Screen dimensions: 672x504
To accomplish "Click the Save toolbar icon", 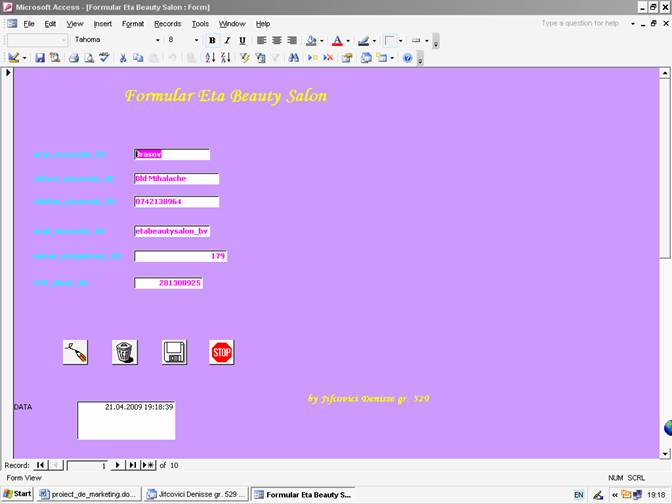I will pos(40,57).
